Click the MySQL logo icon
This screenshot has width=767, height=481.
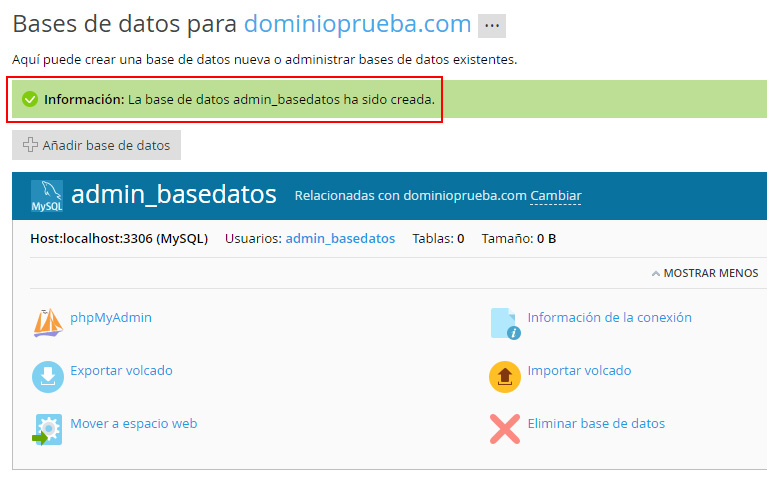[x=47, y=196]
